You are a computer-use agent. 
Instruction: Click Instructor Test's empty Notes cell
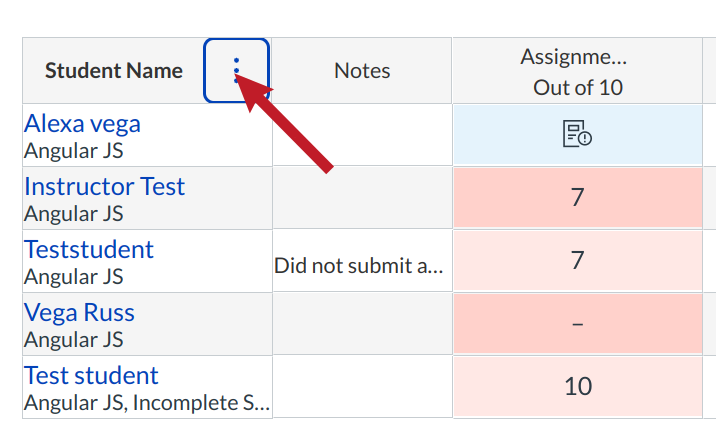coord(362,197)
